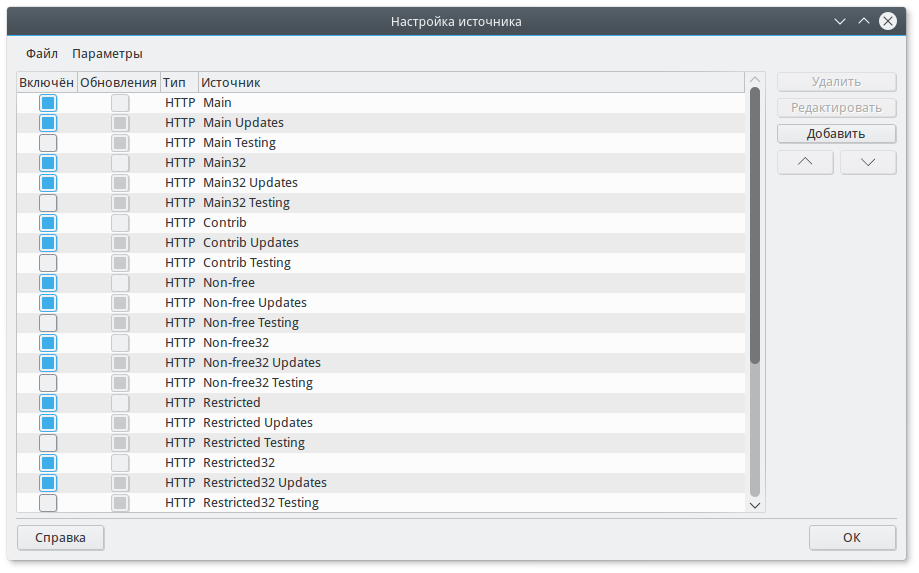Select the Main Updates source row
The height and width of the screenshot is (573, 919).
(x=381, y=123)
